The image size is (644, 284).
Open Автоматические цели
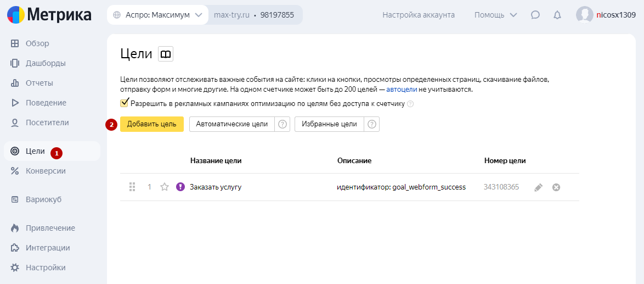tap(232, 124)
